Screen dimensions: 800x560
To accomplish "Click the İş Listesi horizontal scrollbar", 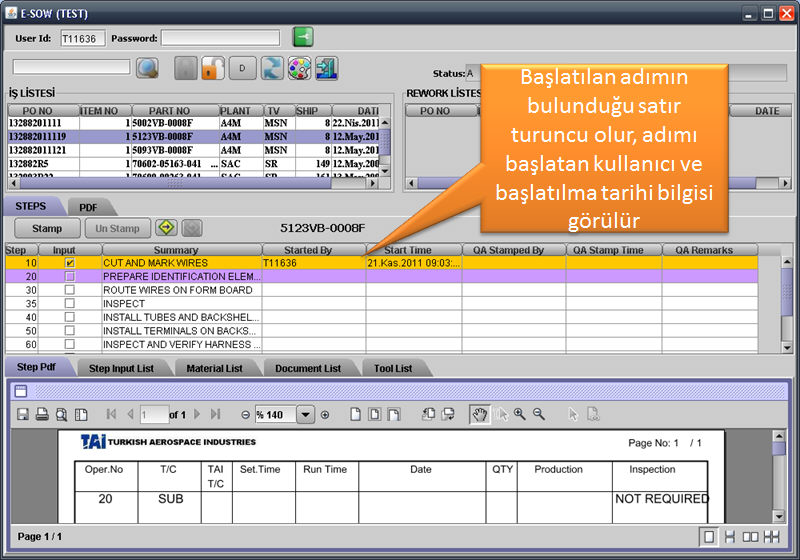I will 193,183.
